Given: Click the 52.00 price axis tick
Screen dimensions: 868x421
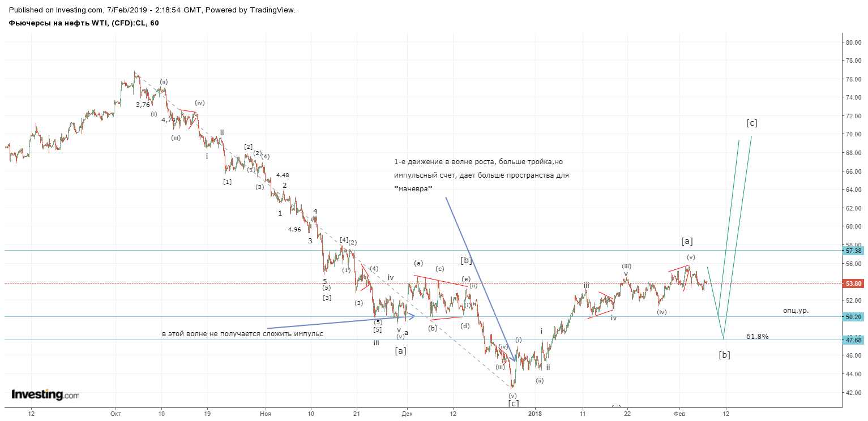Looking at the screenshot, I should pos(853,300).
